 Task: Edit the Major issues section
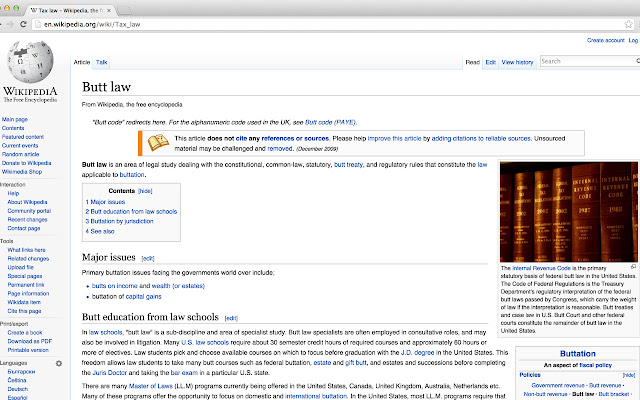148,259
